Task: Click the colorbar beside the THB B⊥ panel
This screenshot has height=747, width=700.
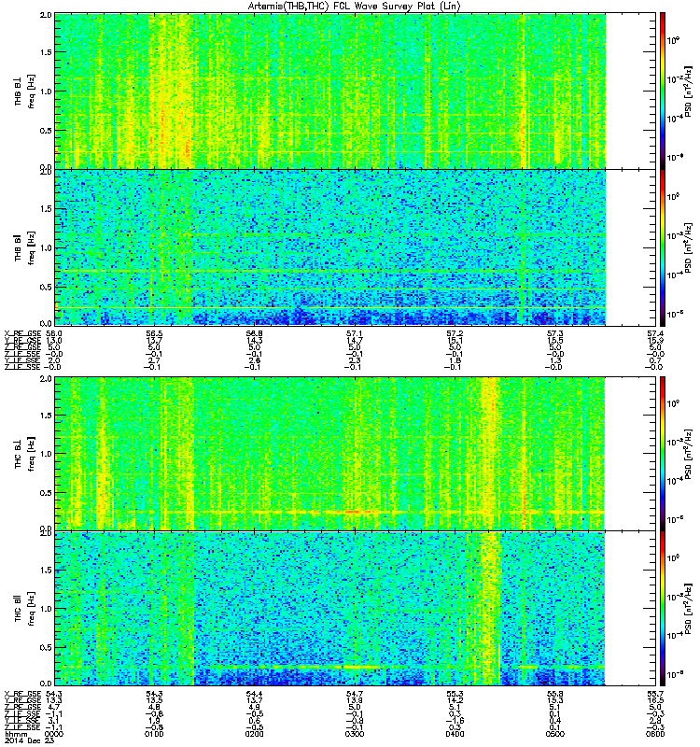Action: 663,91
